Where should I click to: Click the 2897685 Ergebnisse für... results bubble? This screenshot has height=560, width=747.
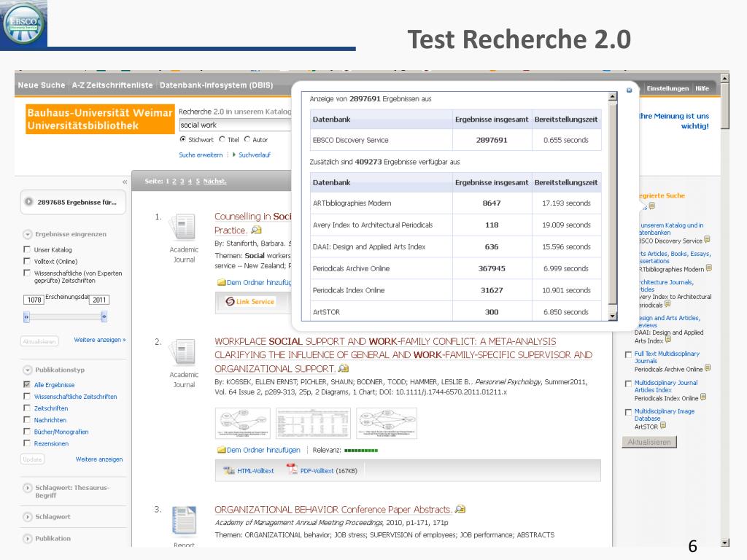[x=73, y=202]
